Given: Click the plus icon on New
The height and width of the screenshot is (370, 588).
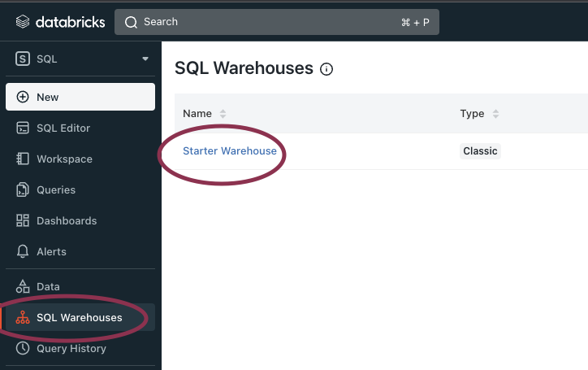Looking at the screenshot, I should click(x=23, y=97).
